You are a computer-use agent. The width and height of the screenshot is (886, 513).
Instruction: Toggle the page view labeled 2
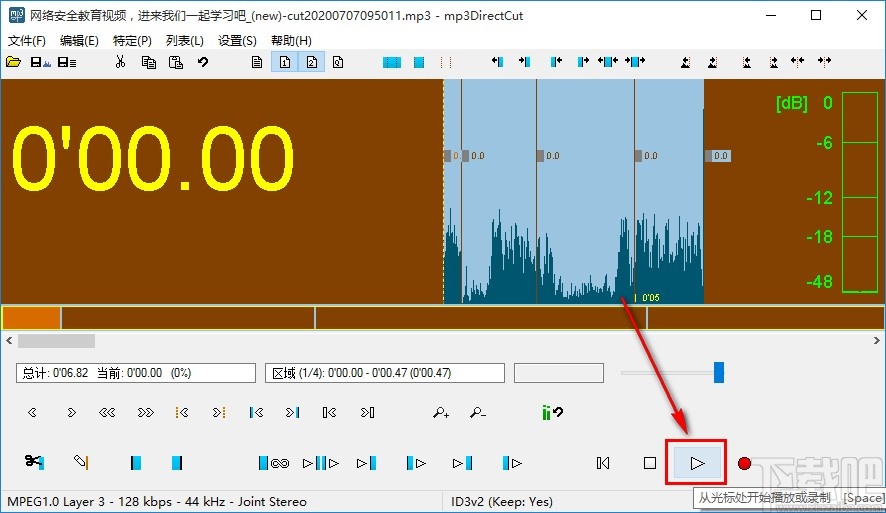312,62
